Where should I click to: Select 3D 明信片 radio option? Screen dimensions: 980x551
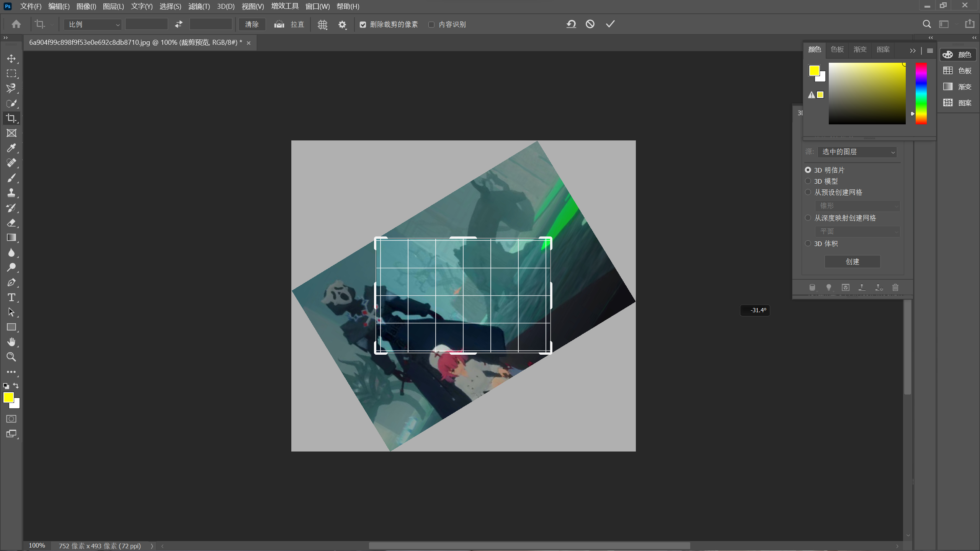coord(808,170)
